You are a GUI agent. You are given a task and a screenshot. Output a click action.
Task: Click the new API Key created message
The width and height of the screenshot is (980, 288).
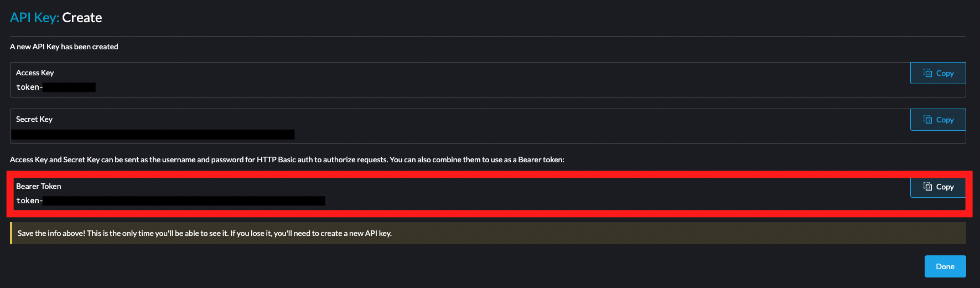[64, 47]
